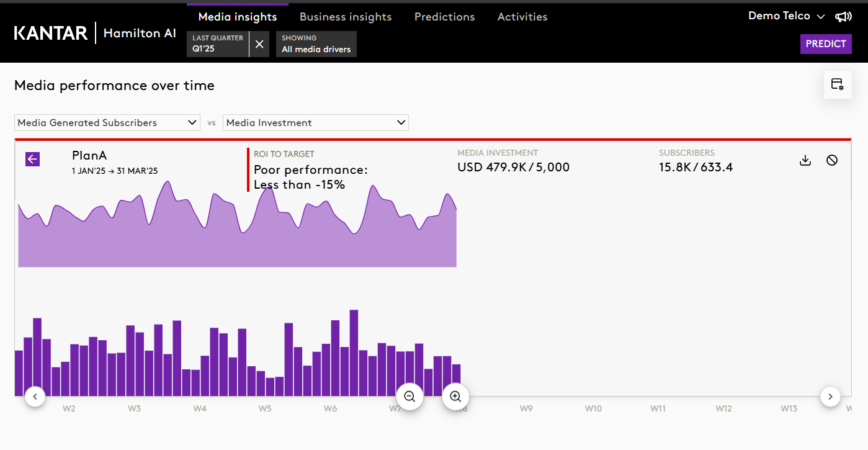
Task: Remove the Q1'25 last quarter filter
Action: [259, 44]
